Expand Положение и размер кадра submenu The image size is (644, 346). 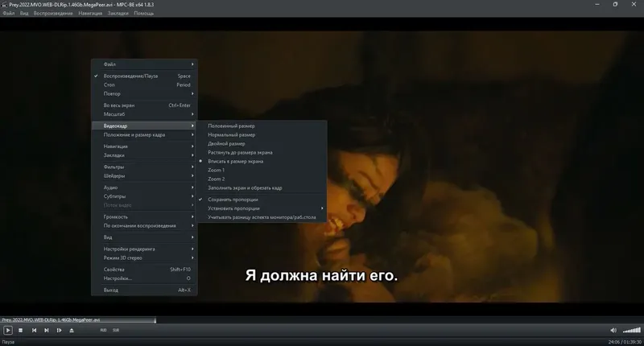point(144,134)
